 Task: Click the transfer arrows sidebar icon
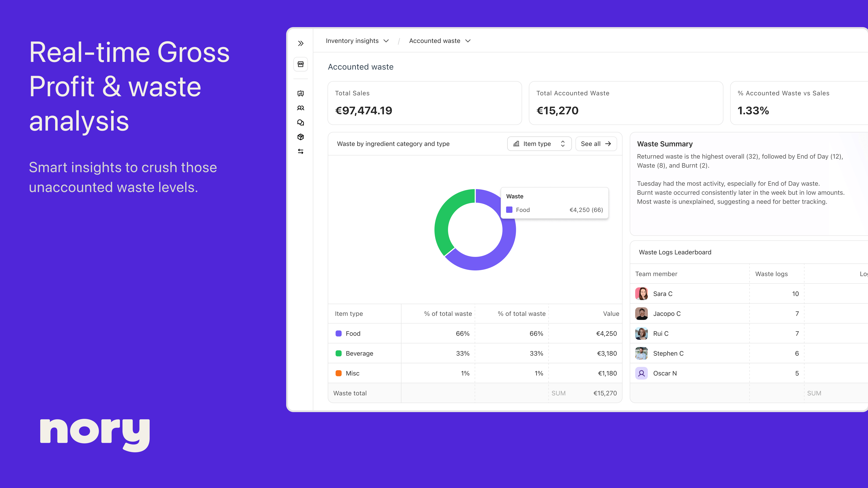click(301, 152)
